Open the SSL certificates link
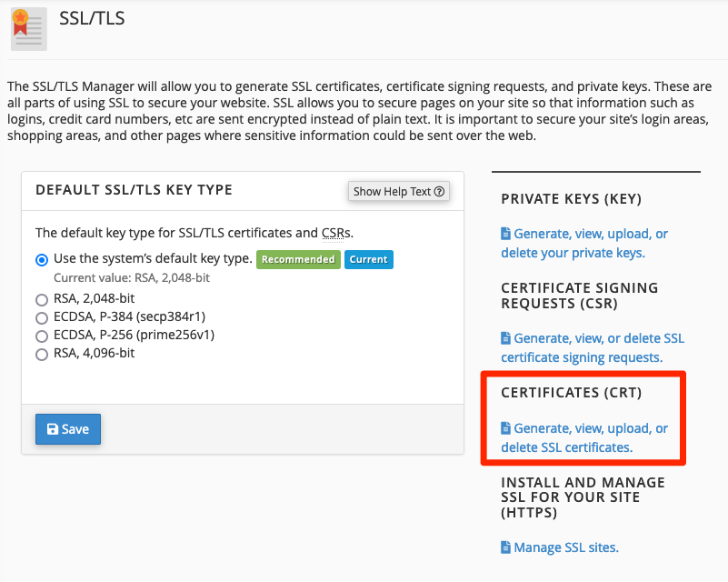The image size is (728, 582). pos(584,437)
